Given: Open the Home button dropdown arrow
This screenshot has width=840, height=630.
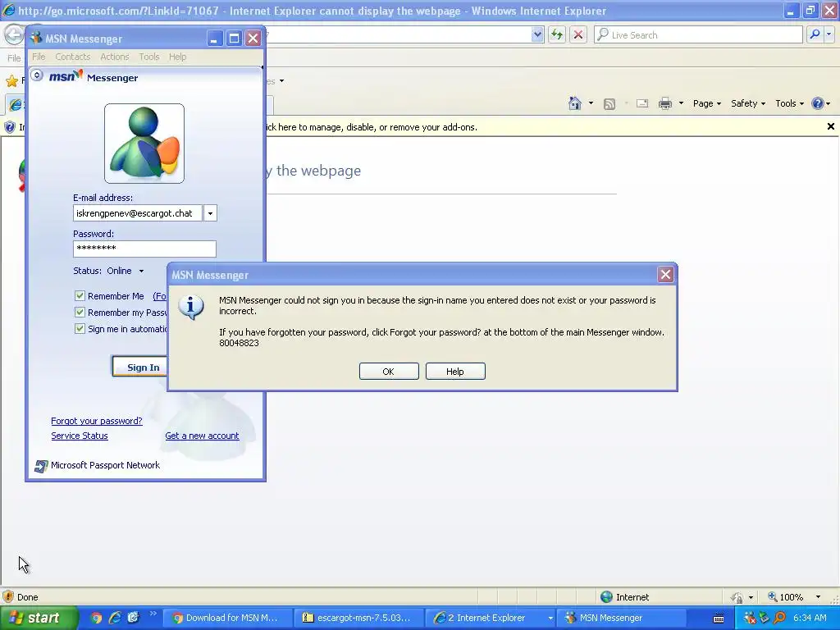Looking at the screenshot, I should point(591,103).
